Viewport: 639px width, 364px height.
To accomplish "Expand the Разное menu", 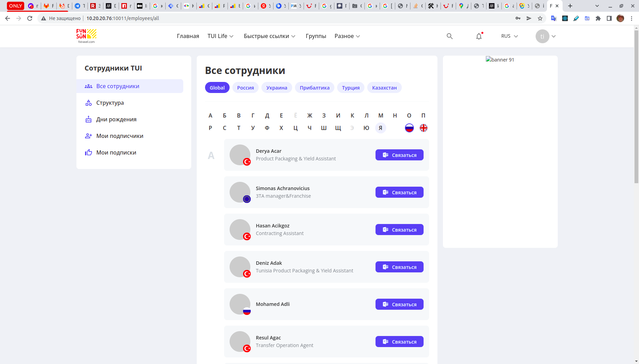I will 347,36.
